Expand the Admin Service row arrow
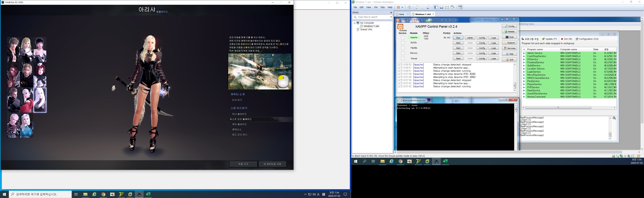This screenshot has width=644, height=198. [x=524, y=53]
